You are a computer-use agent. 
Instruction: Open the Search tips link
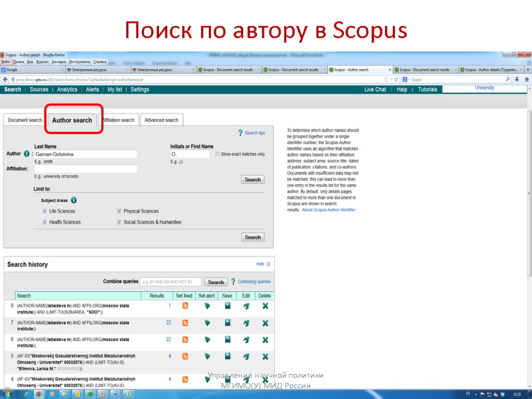click(255, 133)
